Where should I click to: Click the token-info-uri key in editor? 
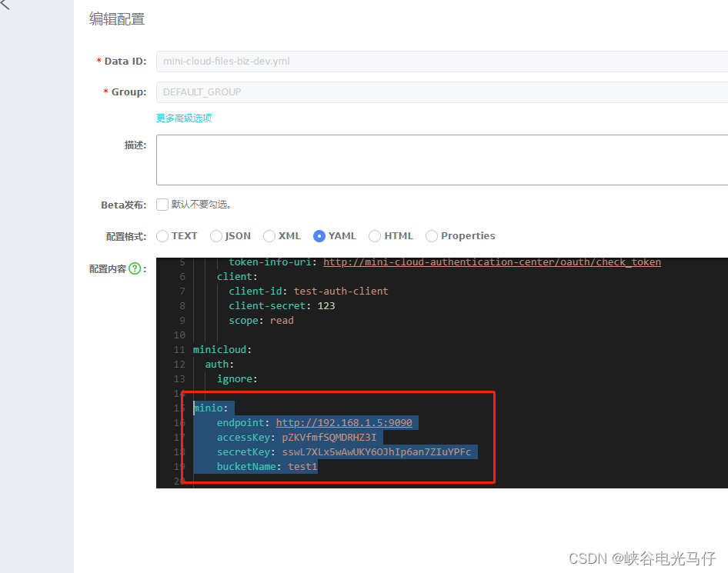click(270, 262)
